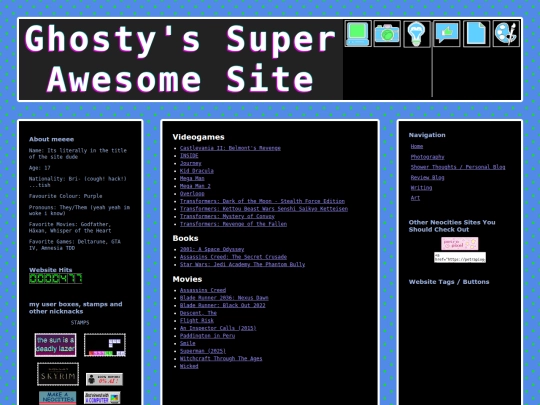The width and height of the screenshot is (540, 405).
Task: Open Transformers: Mystery of Convoy link
Action: [227, 216]
